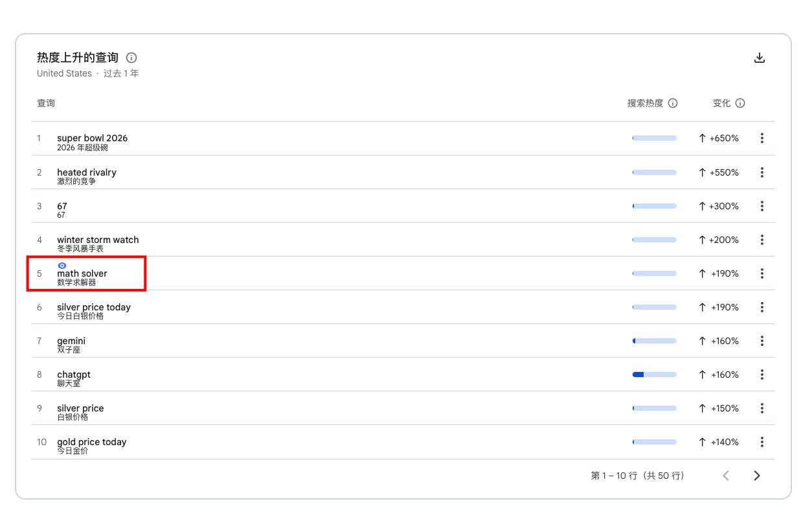
Task: Click info icon beside the rising queries title
Action: (x=131, y=58)
